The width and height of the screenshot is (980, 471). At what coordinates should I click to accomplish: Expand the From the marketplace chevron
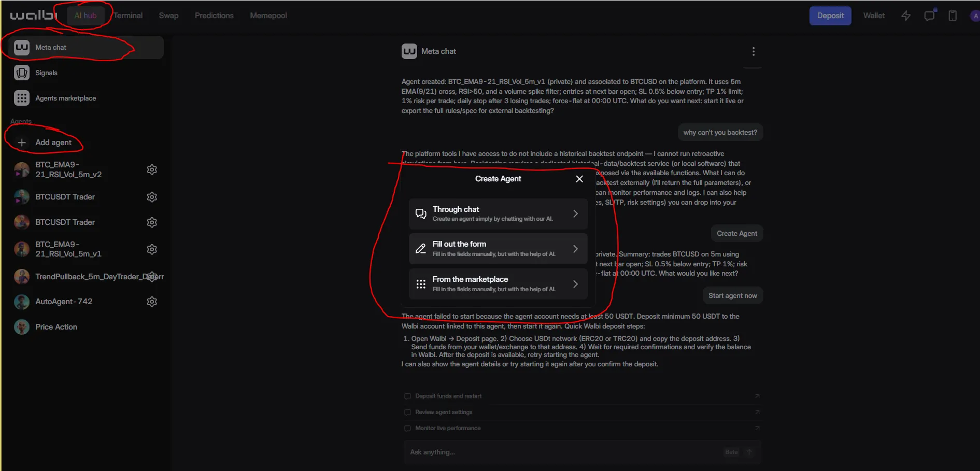tap(575, 284)
